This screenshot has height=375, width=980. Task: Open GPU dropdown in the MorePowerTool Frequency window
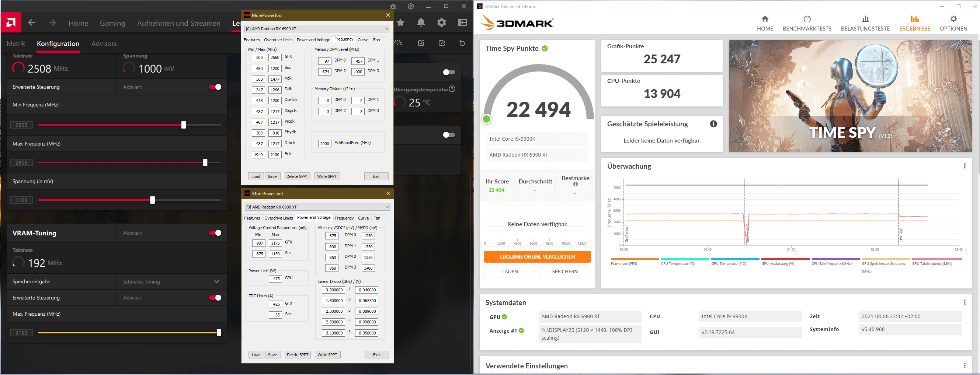(317, 28)
